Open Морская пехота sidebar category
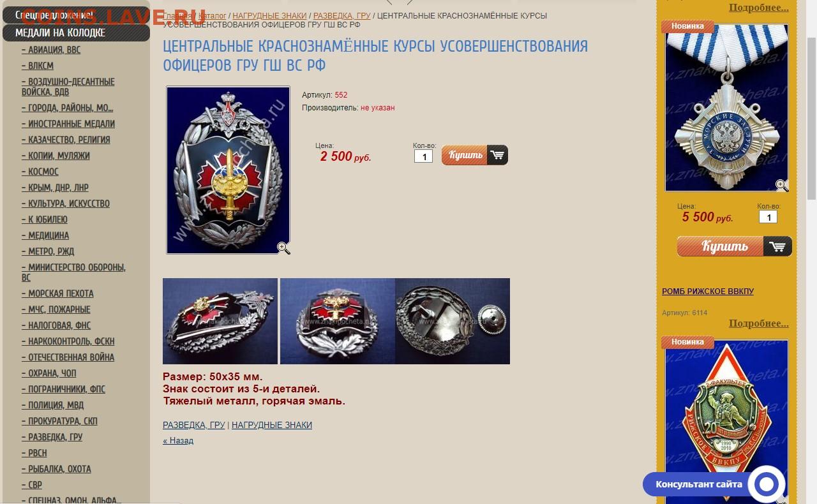817x504 pixels. [x=57, y=293]
